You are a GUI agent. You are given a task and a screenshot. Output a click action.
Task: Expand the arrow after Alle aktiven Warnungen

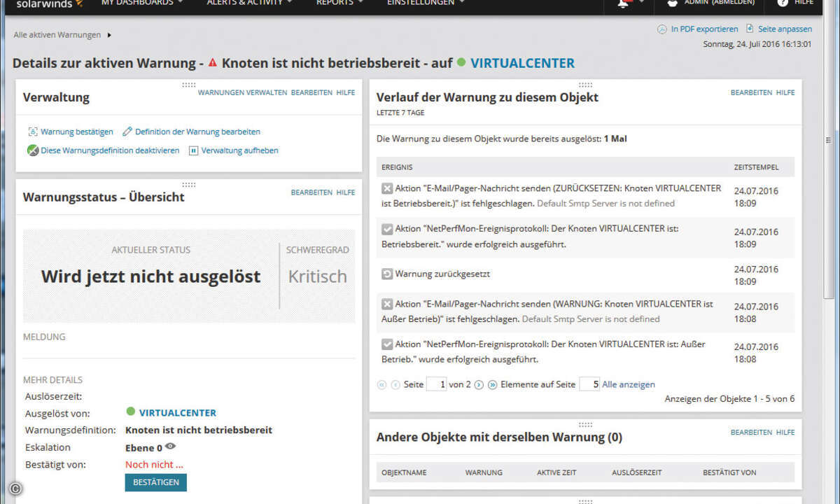[110, 35]
